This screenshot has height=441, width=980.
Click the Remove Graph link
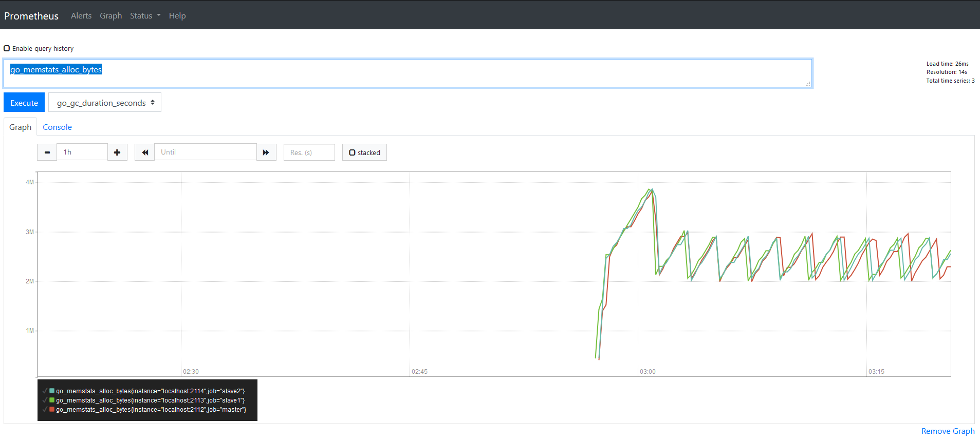click(948, 431)
